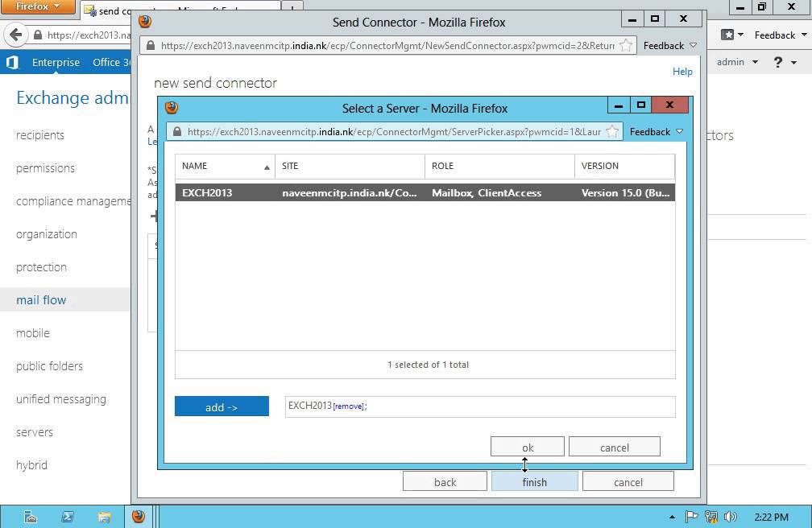Open public folders in the admin sidebar
Screen dimensions: 812x528
(49, 366)
